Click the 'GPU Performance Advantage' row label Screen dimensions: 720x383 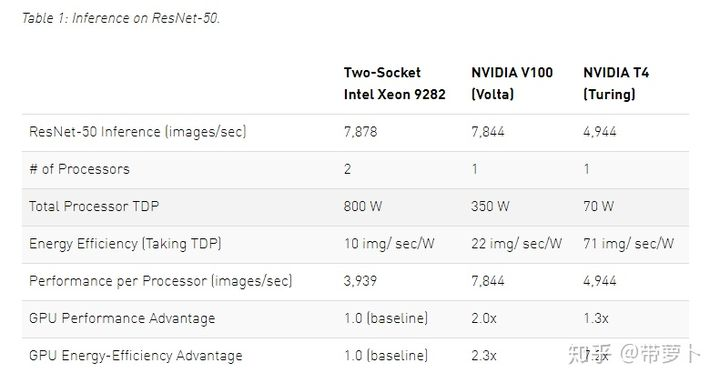click(x=122, y=318)
